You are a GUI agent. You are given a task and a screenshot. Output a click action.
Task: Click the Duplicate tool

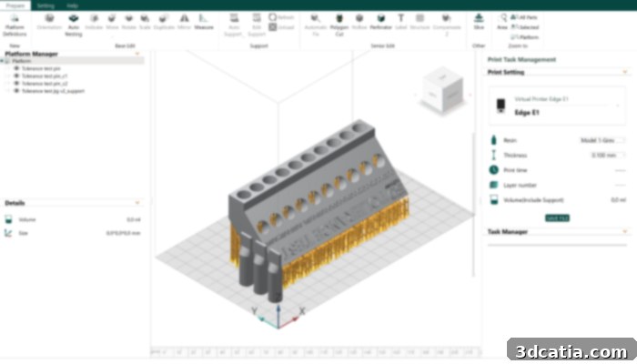coord(164,22)
